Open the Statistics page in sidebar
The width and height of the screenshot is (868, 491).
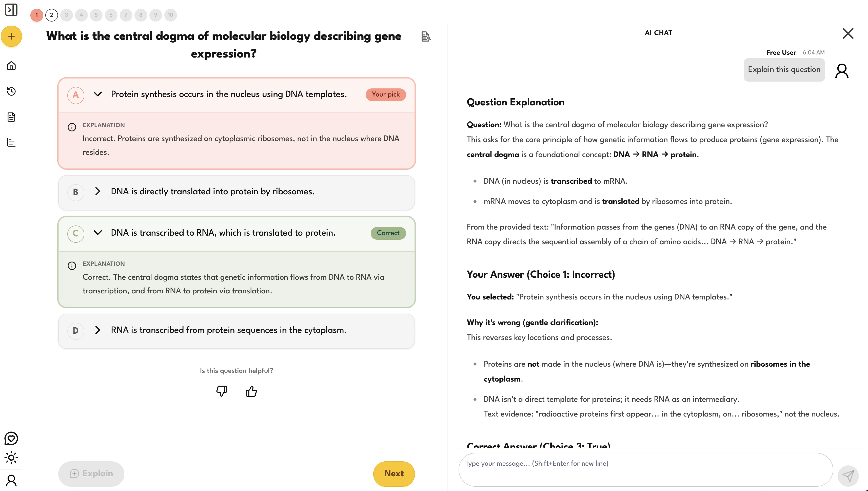(x=11, y=142)
